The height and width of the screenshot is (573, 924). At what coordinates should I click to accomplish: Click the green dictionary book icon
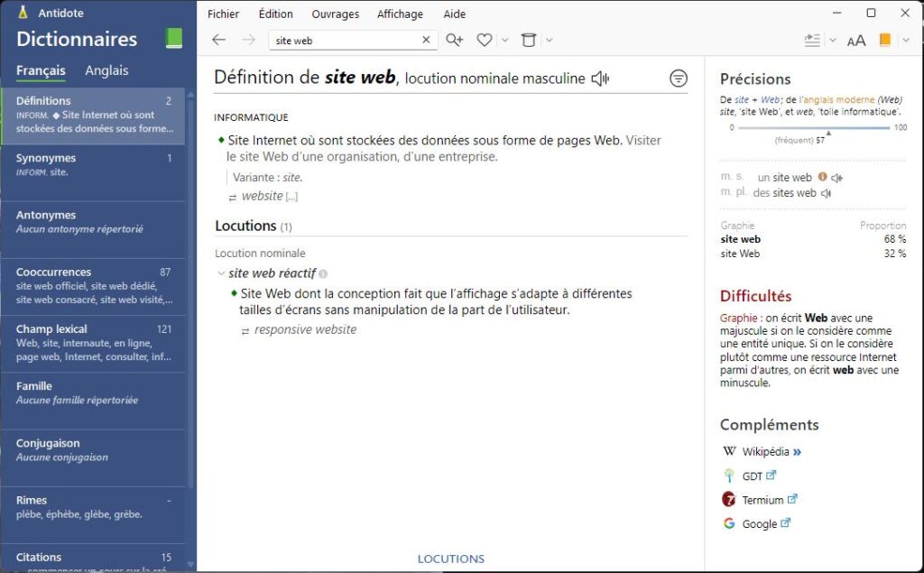pyautogui.click(x=174, y=38)
